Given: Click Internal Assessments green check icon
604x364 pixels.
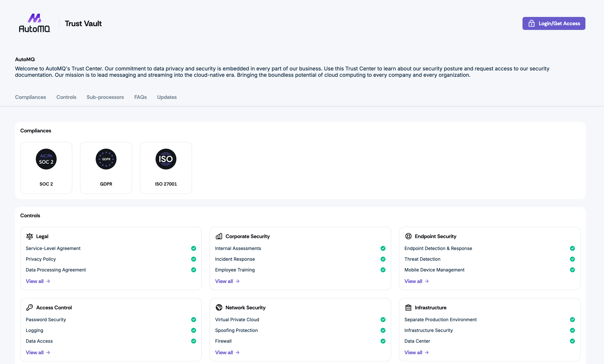Looking at the screenshot, I should tap(383, 248).
